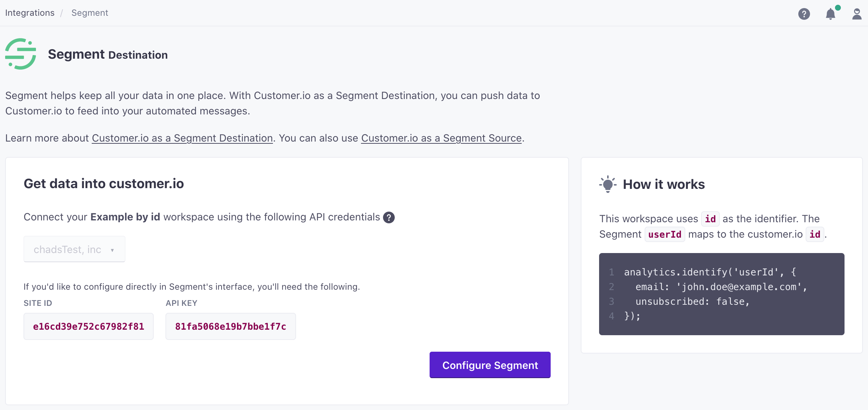Screen dimensions: 868x410
Task: Select Integrations in the breadcrumb
Action: tap(30, 12)
